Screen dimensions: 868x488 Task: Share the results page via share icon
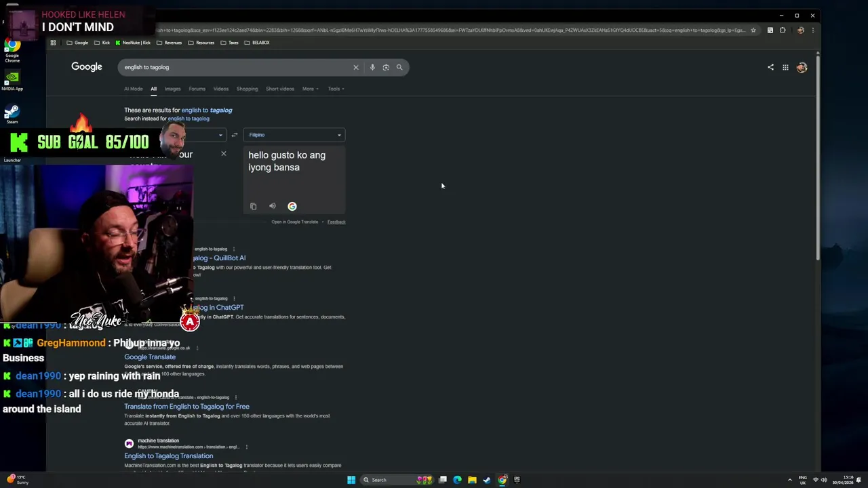770,67
